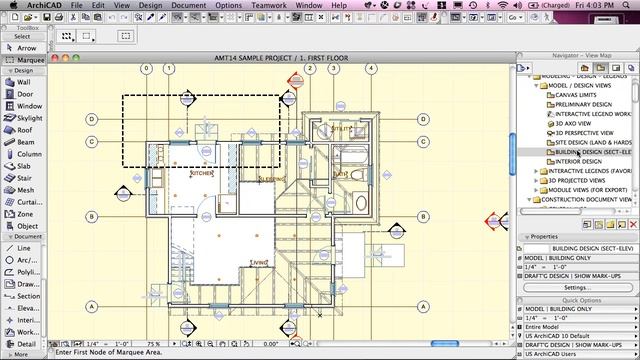Open the Teamwork menu
The image size is (640, 360).
click(x=269, y=5)
